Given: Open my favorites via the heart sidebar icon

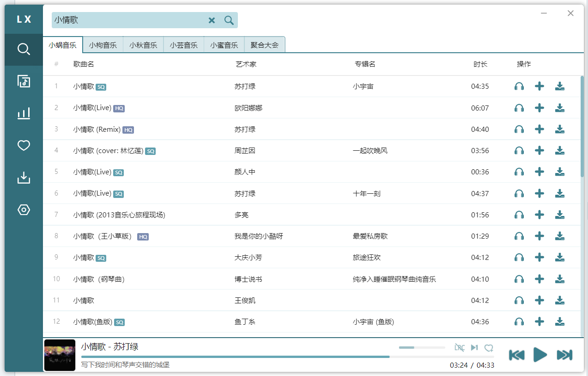Looking at the screenshot, I should 23,145.
